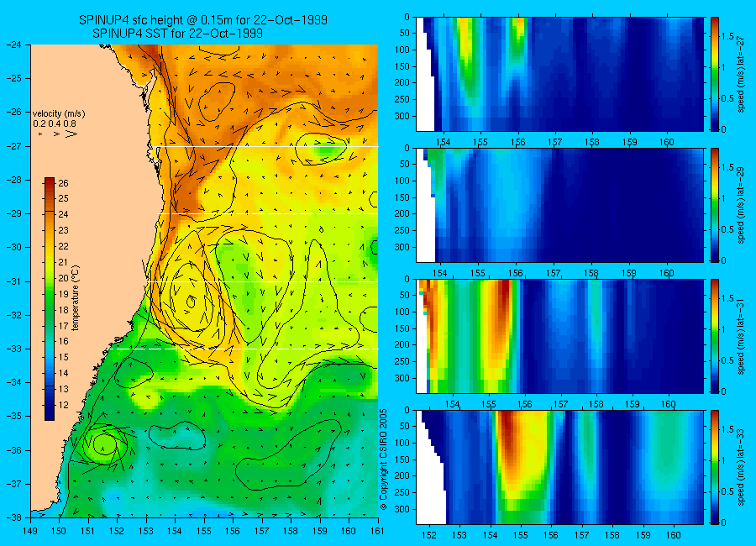Click tick value 26 on temperature scale
The height and width of the screenshot is (546, 756).
[63, 183]
